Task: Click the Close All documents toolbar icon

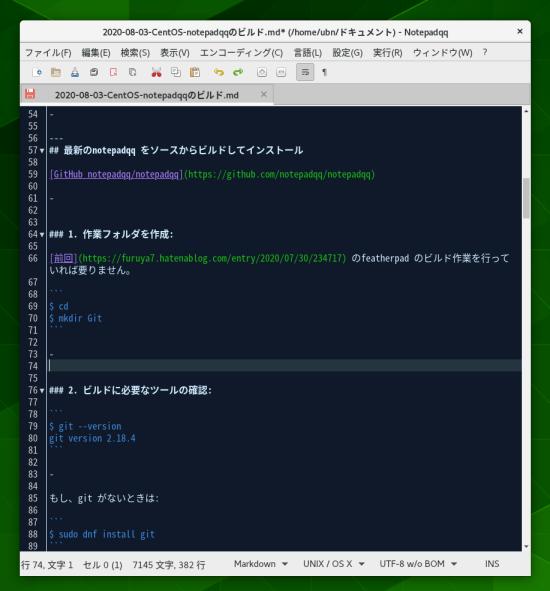Action: point(132,72)
